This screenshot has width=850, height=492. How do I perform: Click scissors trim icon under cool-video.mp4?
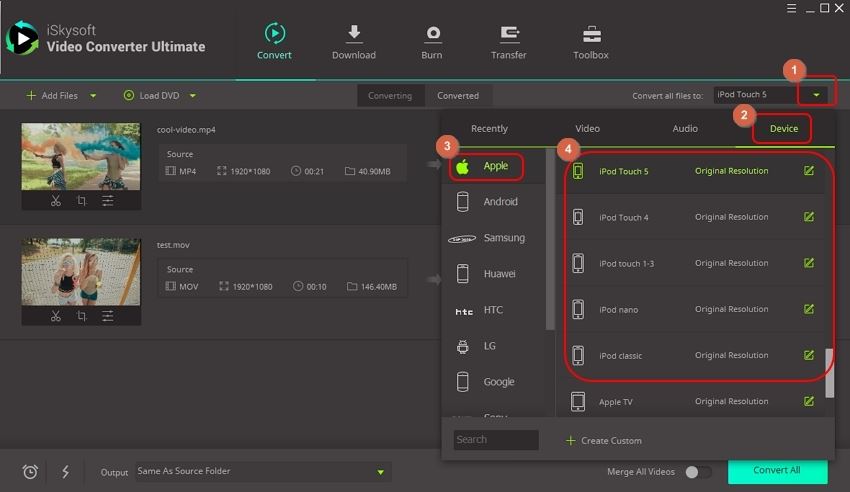(x=56, y=201)
